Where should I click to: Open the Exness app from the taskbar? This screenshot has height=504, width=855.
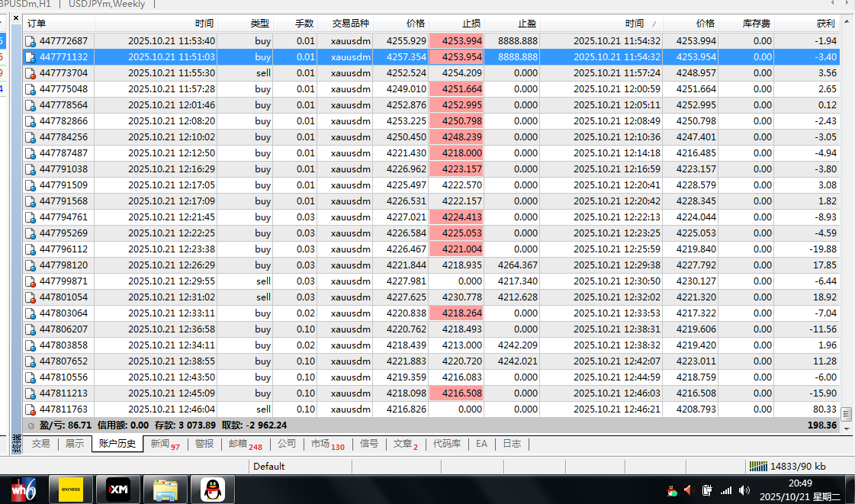point(71,489)
